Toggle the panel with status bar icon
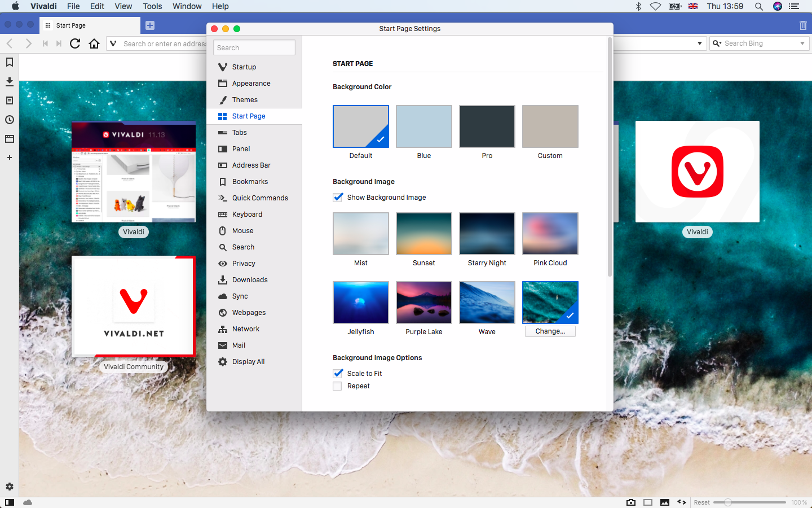This screenshot has height=508, width=812. point(10,502)
